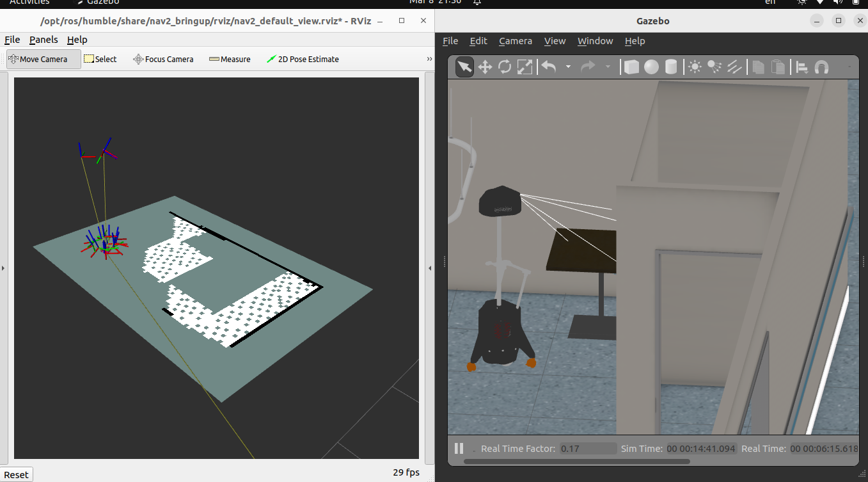Toggle Gazebo selection arrow mode
Image resolution: width=868 pixels, height=482 pixels.
(464, 67)
